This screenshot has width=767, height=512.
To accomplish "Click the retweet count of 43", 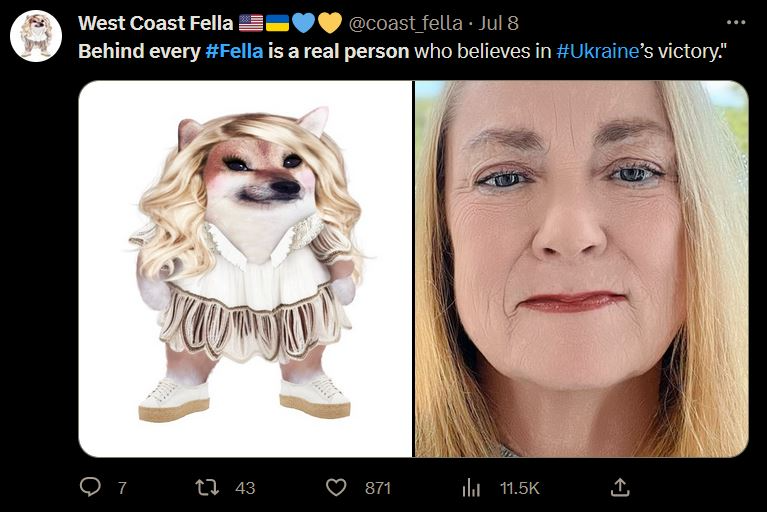I will [244, 488].
